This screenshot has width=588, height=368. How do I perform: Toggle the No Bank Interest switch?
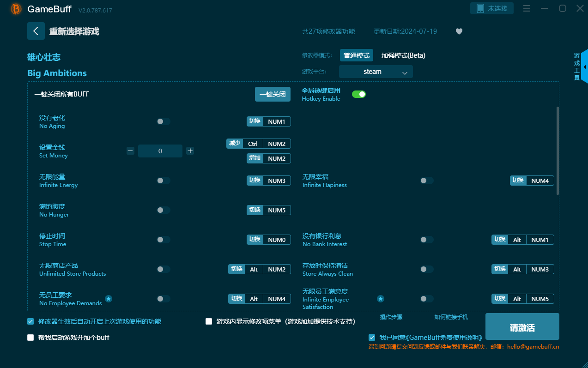(x=427, y=240)
